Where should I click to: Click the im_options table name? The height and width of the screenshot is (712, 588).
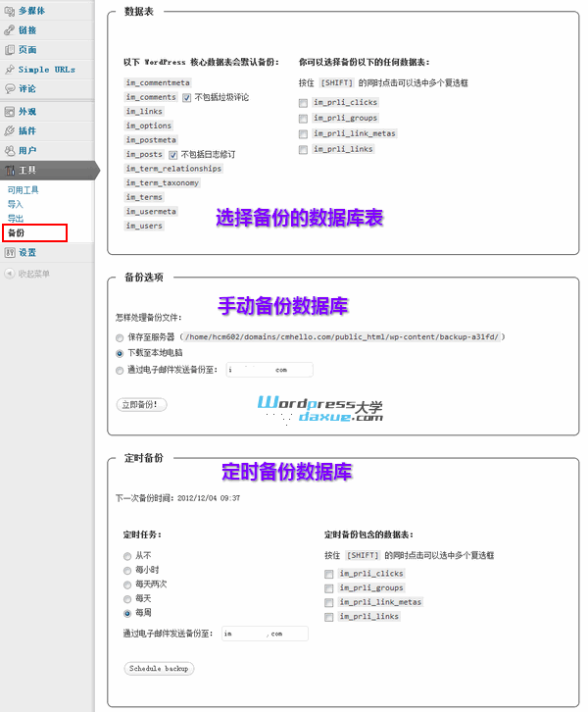point(149,126)
